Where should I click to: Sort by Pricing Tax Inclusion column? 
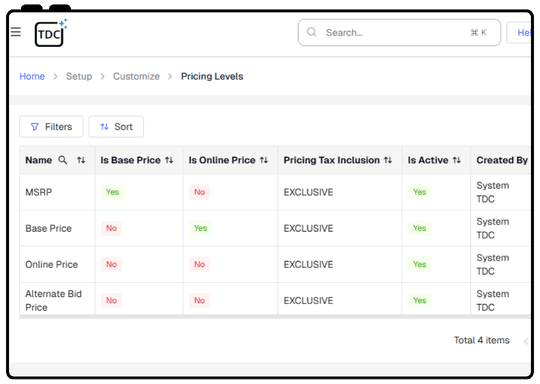pos(388,160)
